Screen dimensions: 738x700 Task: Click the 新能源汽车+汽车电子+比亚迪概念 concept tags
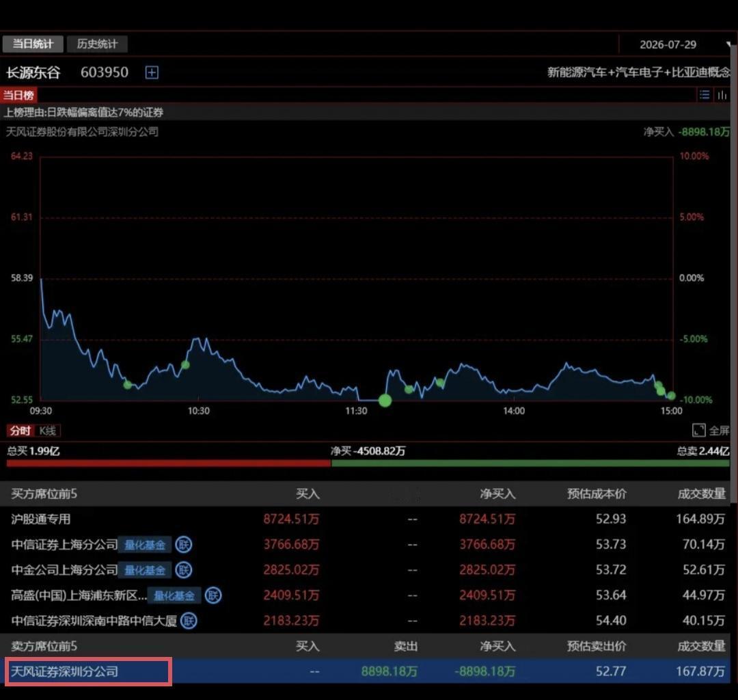pos(639,72)
